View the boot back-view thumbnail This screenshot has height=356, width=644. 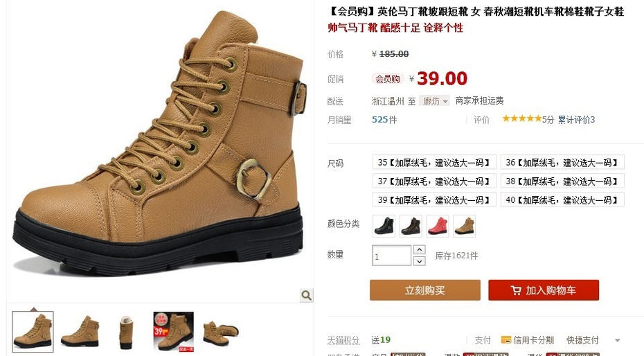click(x=126, y=332)
